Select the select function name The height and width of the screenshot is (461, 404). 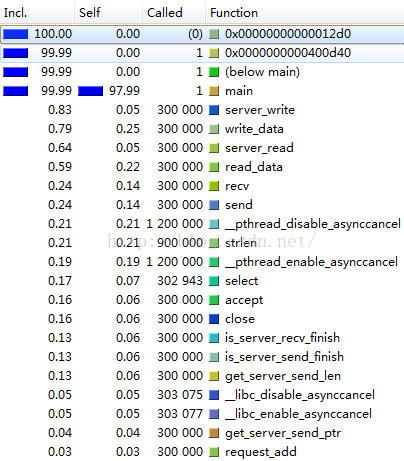pos(242,281)
